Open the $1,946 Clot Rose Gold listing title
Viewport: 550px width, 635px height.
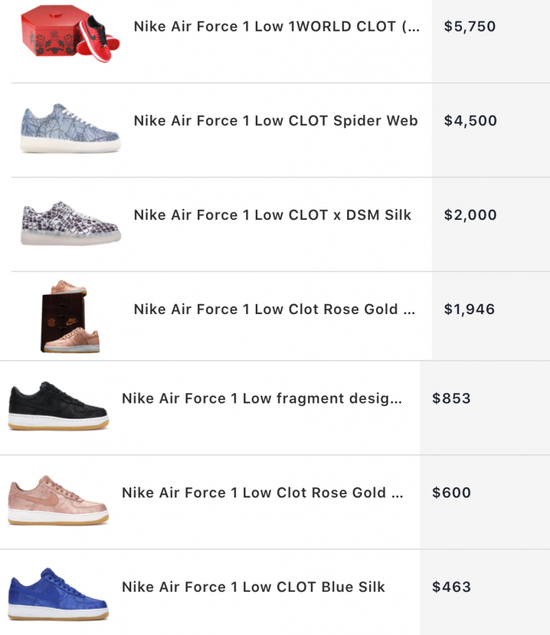(x=274, y=309)
